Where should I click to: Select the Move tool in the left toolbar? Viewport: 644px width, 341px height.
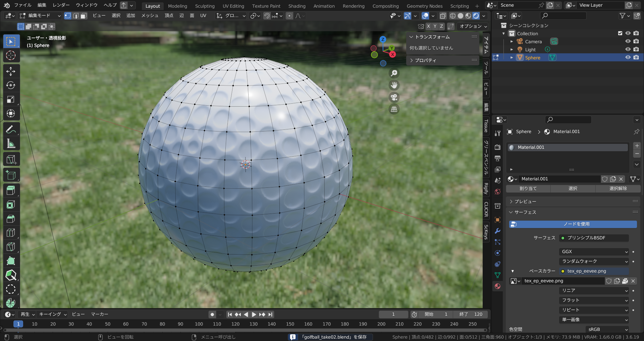click(11, 71)
